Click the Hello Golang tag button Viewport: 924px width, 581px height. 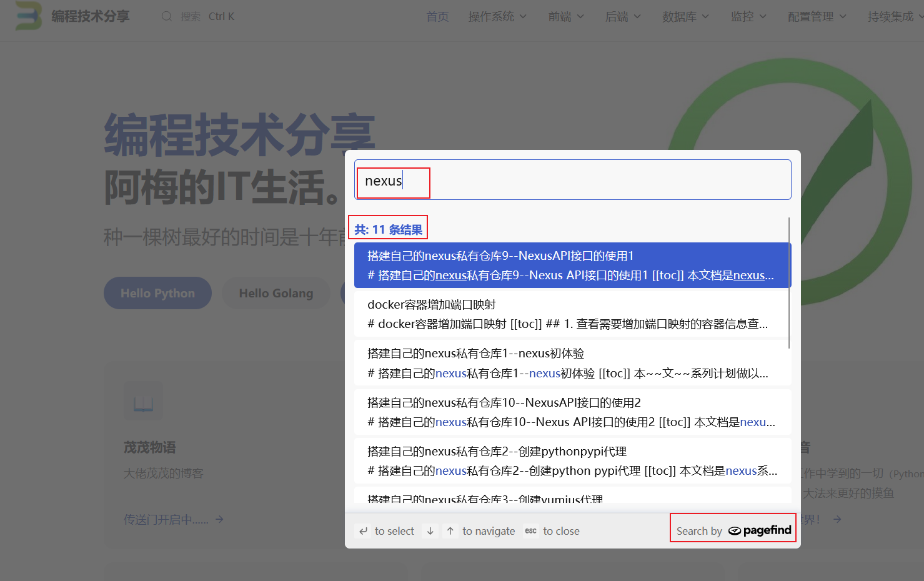(x=276, y=293)
